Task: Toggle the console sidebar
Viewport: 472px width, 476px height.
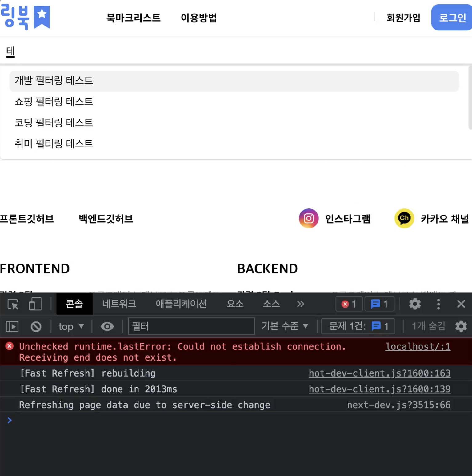Action: point(12,326)
